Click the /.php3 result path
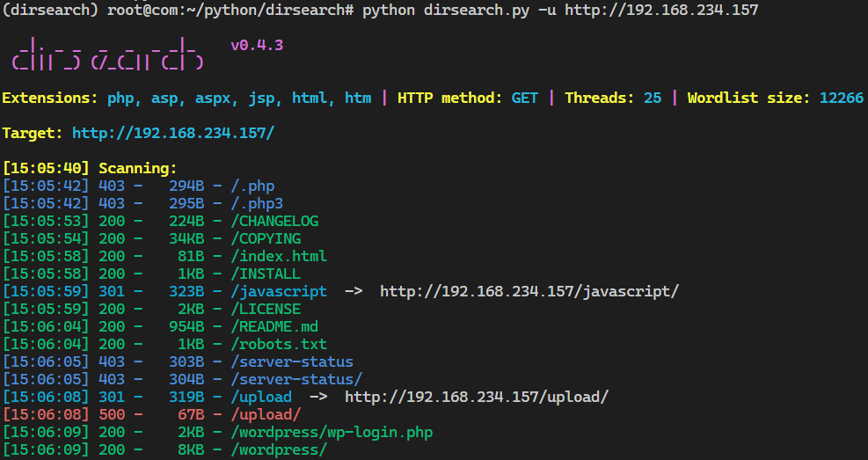 click(x=257, y=204)
